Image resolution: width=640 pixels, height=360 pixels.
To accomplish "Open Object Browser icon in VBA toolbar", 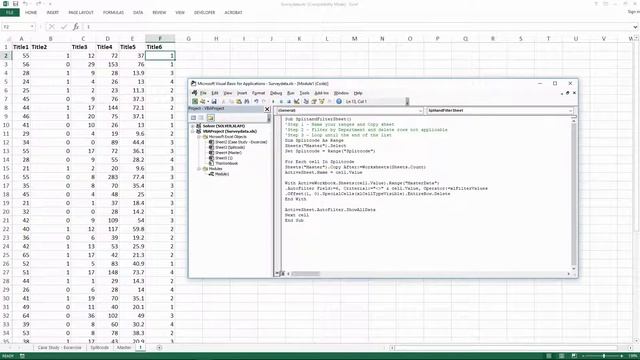I will tap(322, 101).
